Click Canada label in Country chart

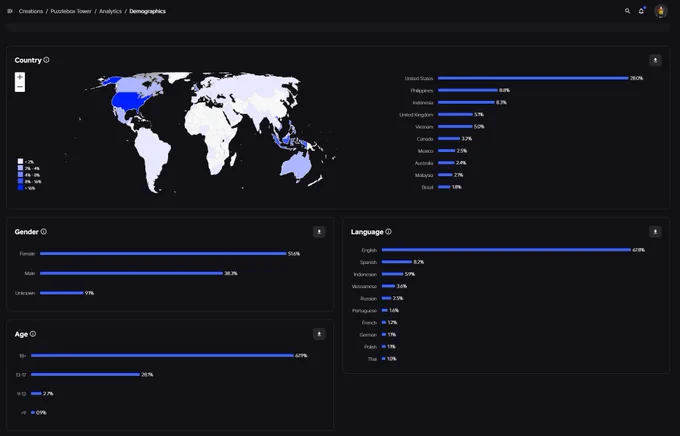click(425, 139)
